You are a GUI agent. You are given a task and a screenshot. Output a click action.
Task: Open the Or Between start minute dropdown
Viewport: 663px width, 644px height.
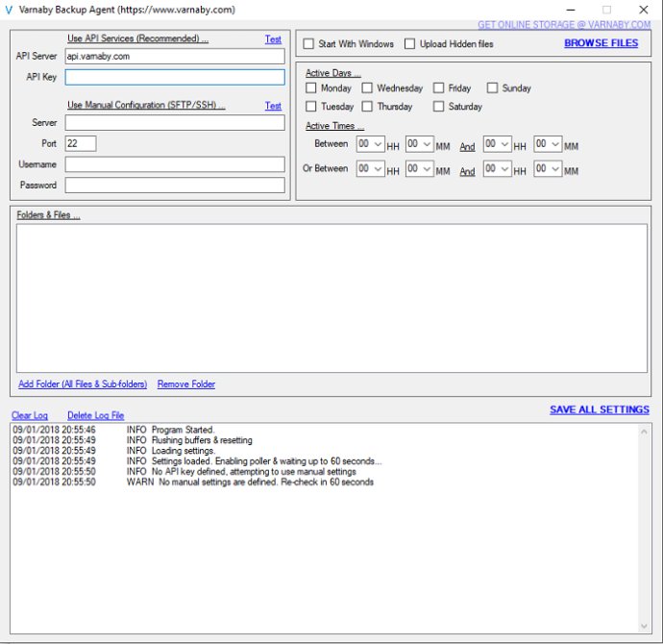pyautogui.click(x=420, y=169)
